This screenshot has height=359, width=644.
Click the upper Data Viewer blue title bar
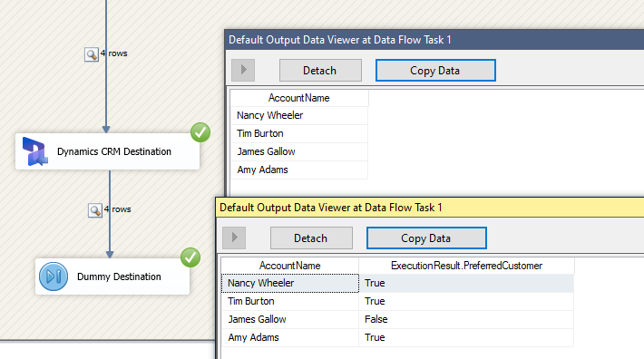434,40
